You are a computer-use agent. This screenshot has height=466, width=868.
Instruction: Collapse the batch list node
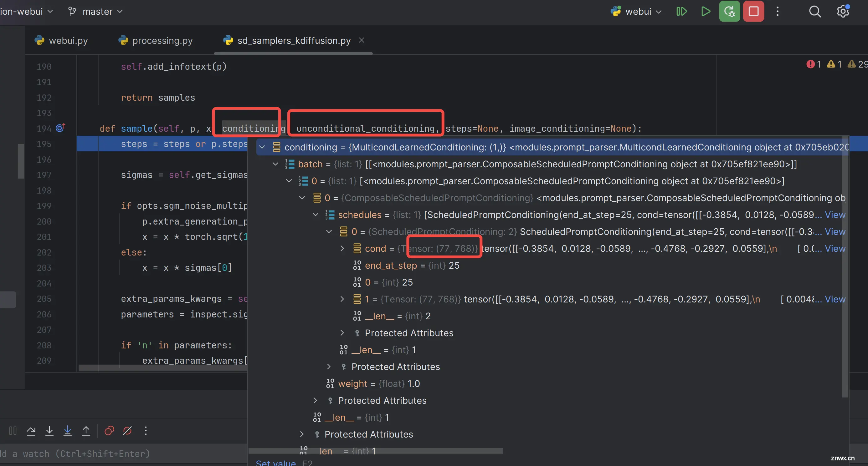pos(275,164)
